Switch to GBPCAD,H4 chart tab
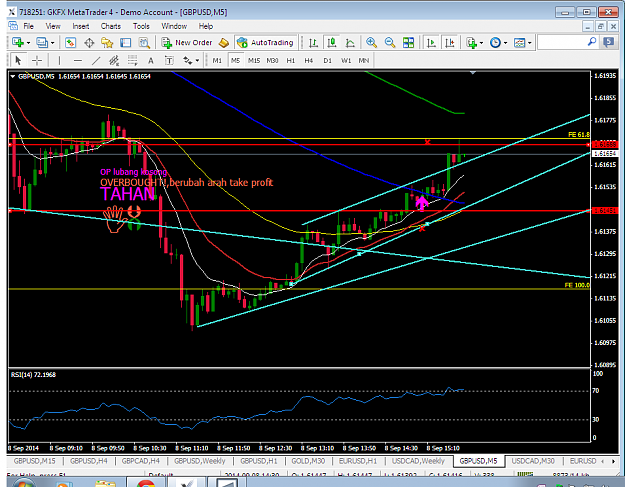 140,461
